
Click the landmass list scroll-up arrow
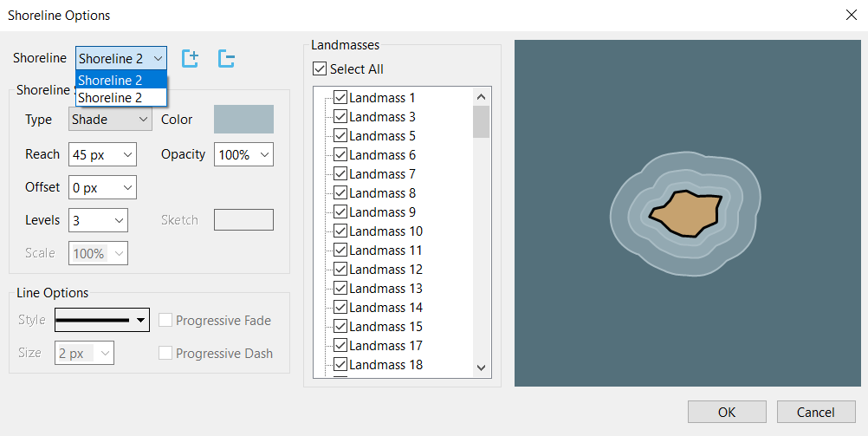pyautogui.click(x=482, y=96)
